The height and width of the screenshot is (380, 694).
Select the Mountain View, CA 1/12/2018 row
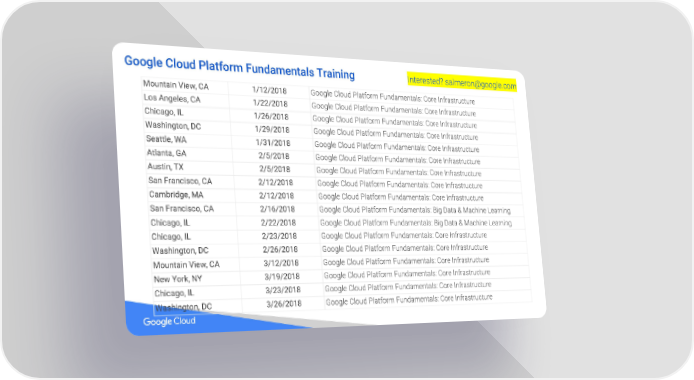click(327, 92)
